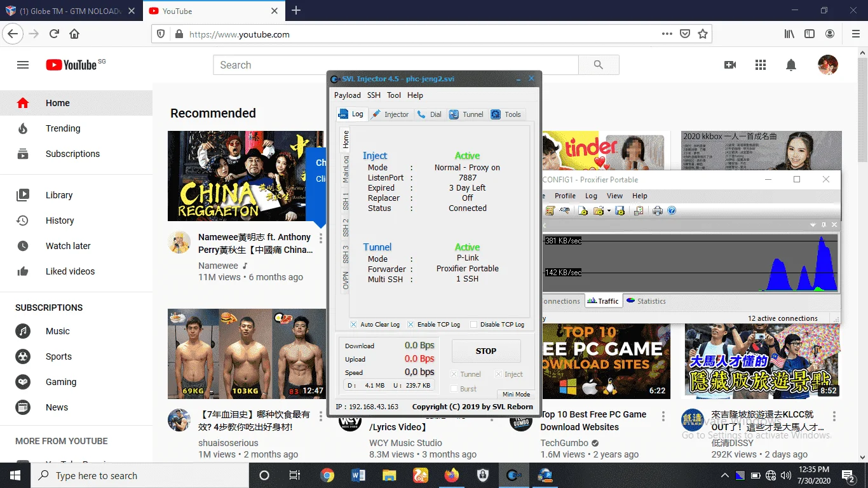Open the YouTube account avatar menu

click(827, 65)
